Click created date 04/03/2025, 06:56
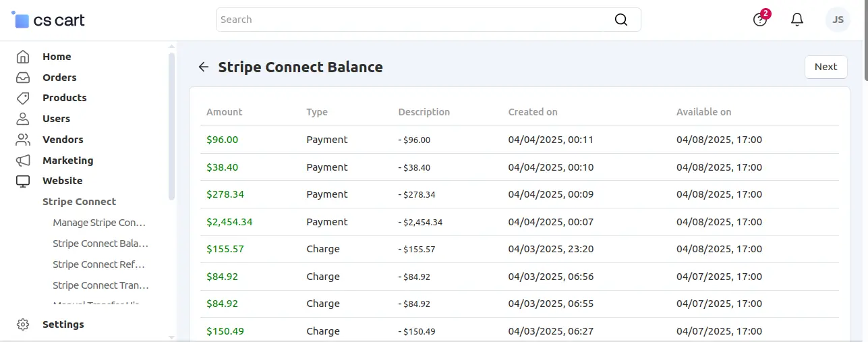This screenshot has width=868, height=342. (x=551, y=277)
